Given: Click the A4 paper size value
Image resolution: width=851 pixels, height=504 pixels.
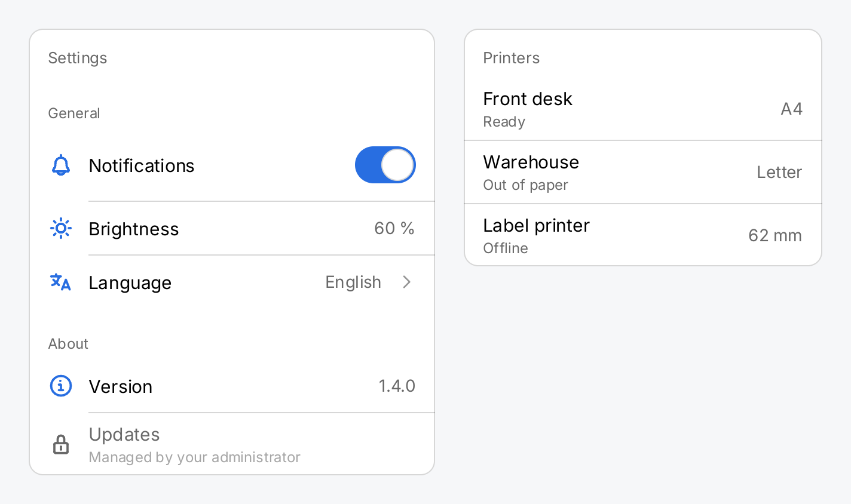Looking at the screenshot, I should pyautogui.click(x=792, y=109).
